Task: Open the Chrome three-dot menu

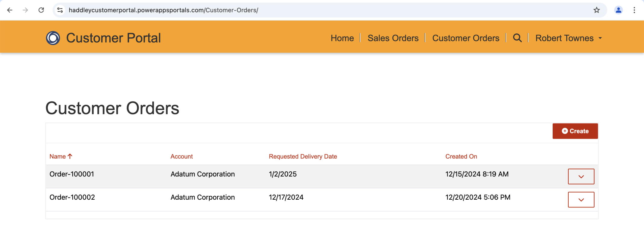Action: tap(634, 10)
